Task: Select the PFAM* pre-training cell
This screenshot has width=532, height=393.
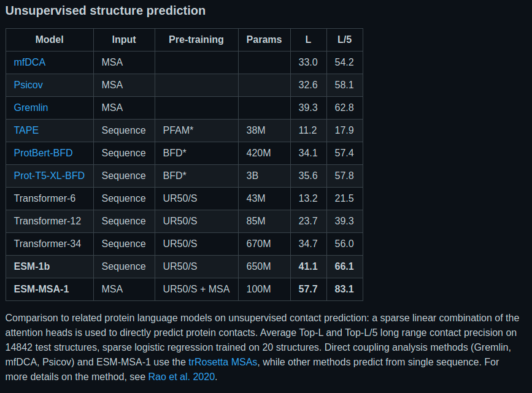Action: (x=179, y=130)
